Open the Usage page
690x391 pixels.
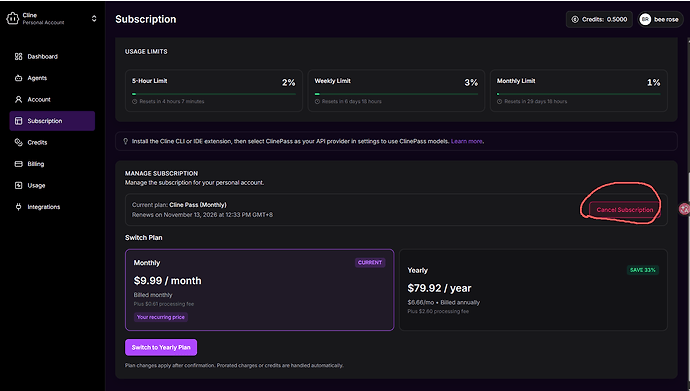(x=52, y=185)
